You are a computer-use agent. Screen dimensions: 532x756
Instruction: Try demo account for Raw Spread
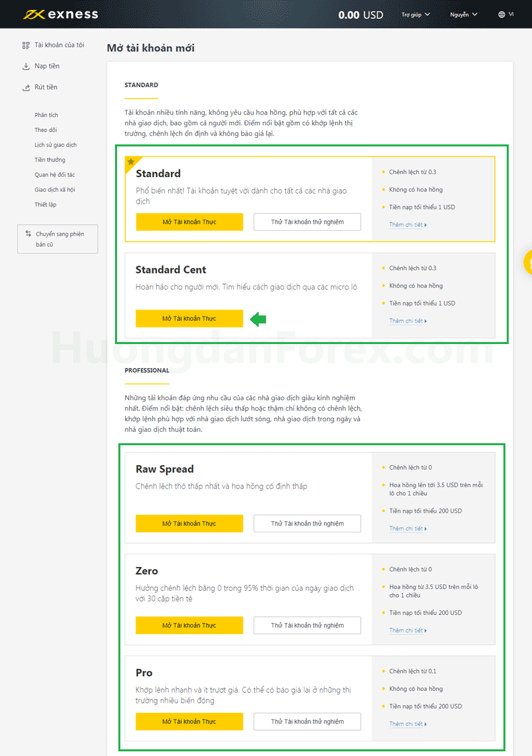click(307, 524)
